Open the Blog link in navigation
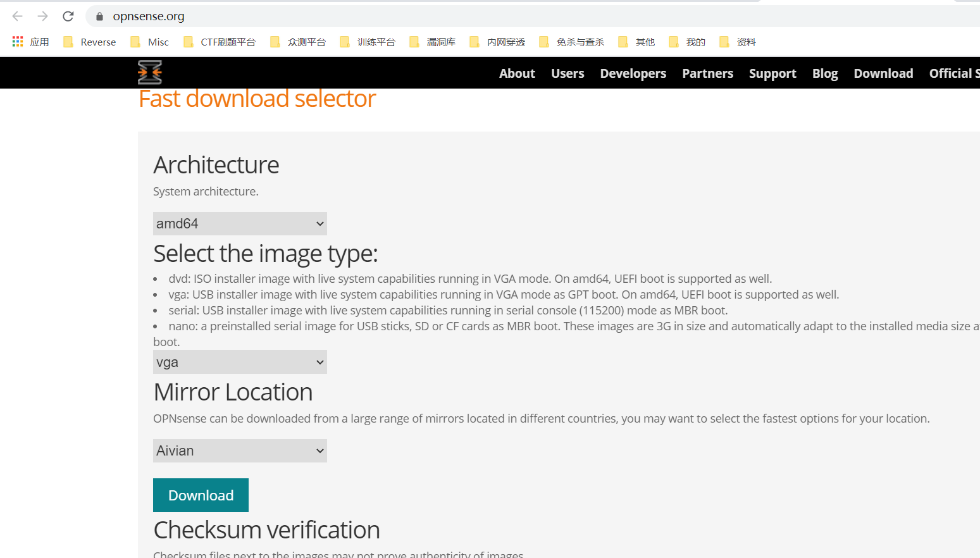Viewport: 980px width, 558px height. [x=825, y=73]
